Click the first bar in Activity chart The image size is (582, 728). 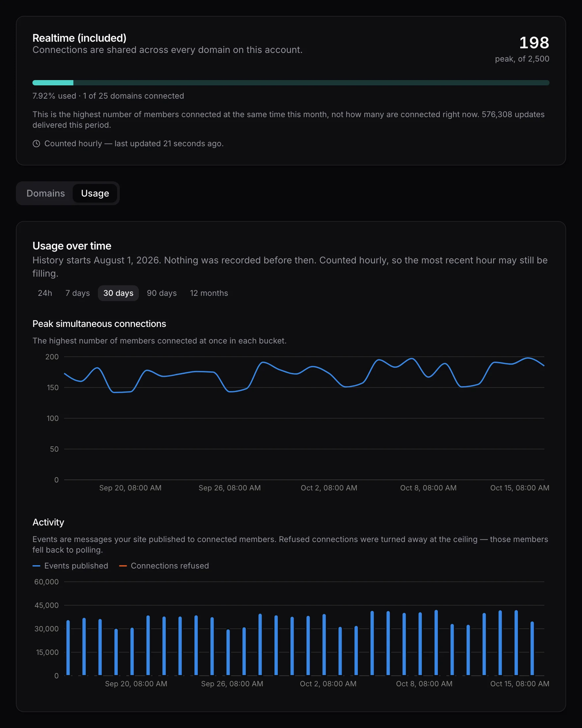click(x=68, y=648)
